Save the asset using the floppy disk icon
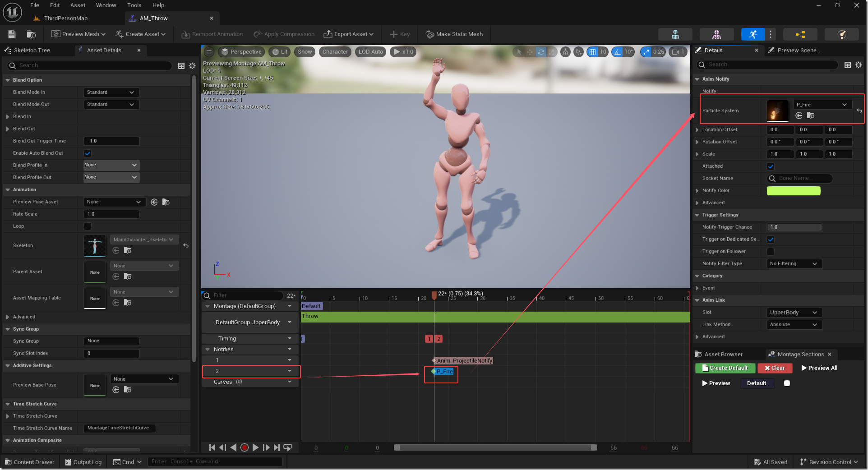Screen dimensions: 868x470 12,34
